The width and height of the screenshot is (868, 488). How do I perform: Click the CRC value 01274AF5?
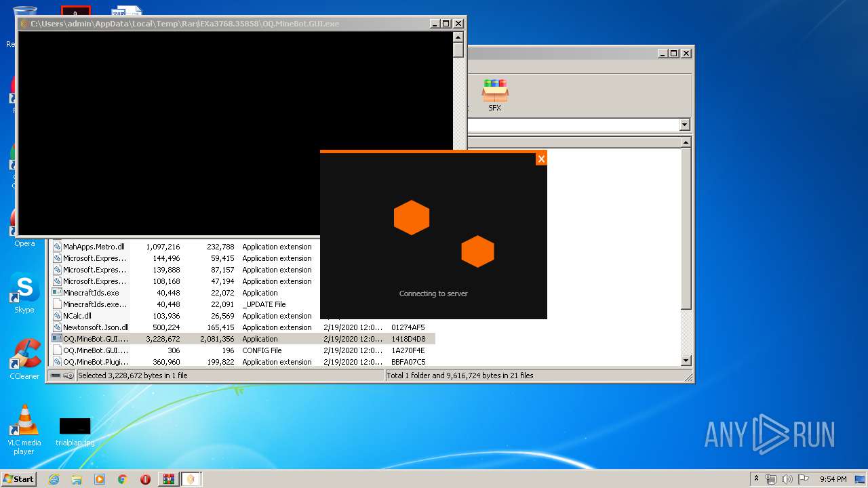[x=408, y=327]
